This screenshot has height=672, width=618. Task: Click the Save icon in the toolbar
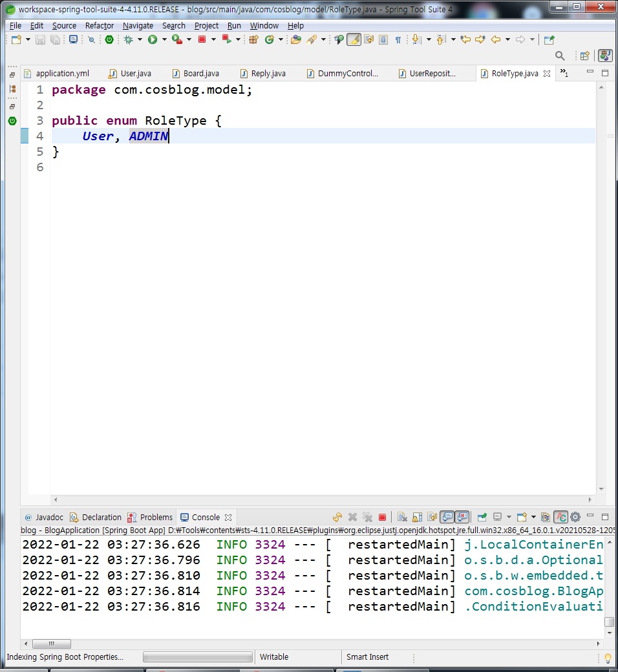[x=40, y=40]
